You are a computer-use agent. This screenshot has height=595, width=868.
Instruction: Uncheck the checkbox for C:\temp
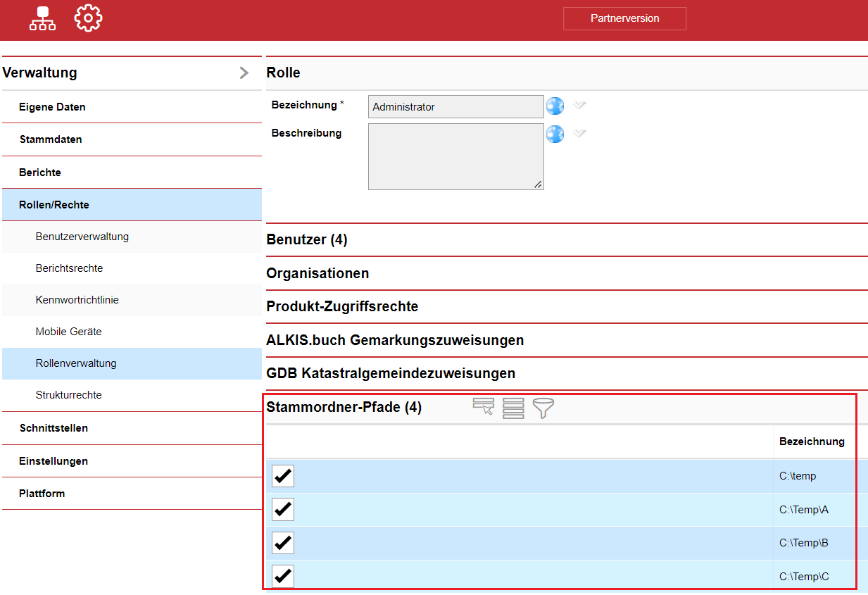tap(283, 476)
